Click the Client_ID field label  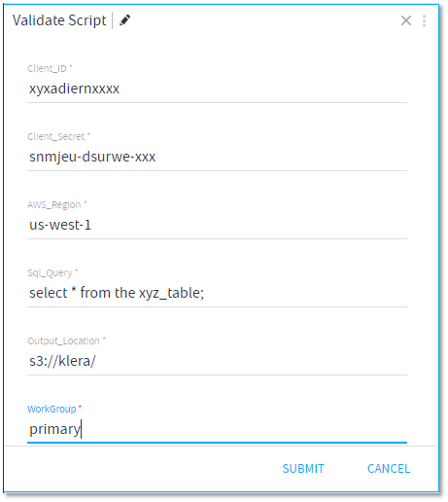[47, 68]
